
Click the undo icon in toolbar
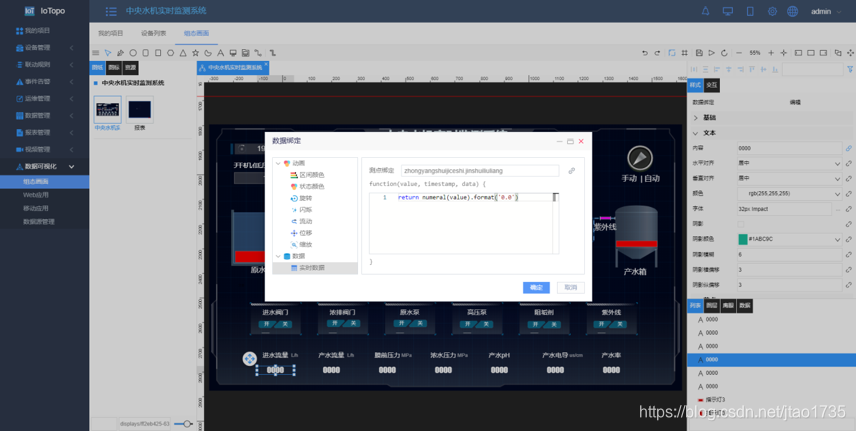click(645, 53)
